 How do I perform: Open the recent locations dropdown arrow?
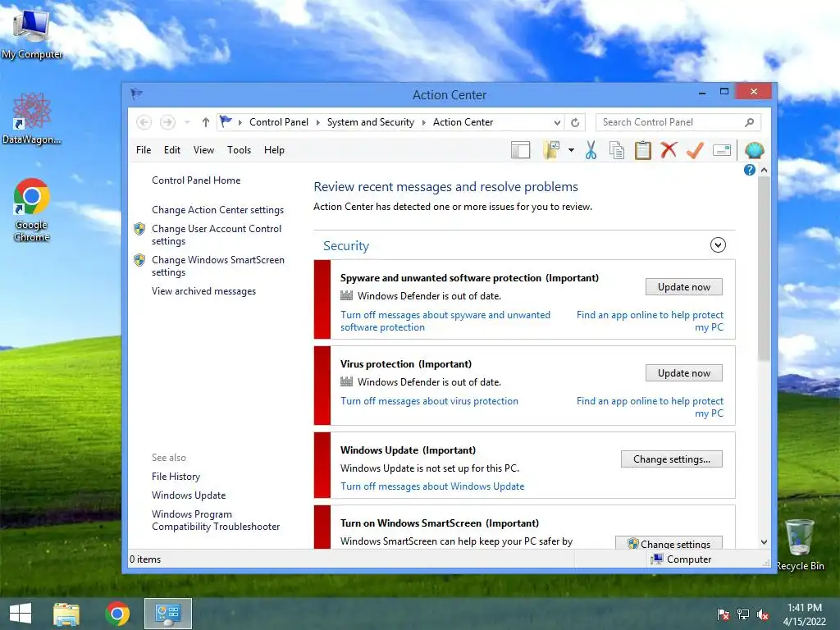tap(187, 122)
